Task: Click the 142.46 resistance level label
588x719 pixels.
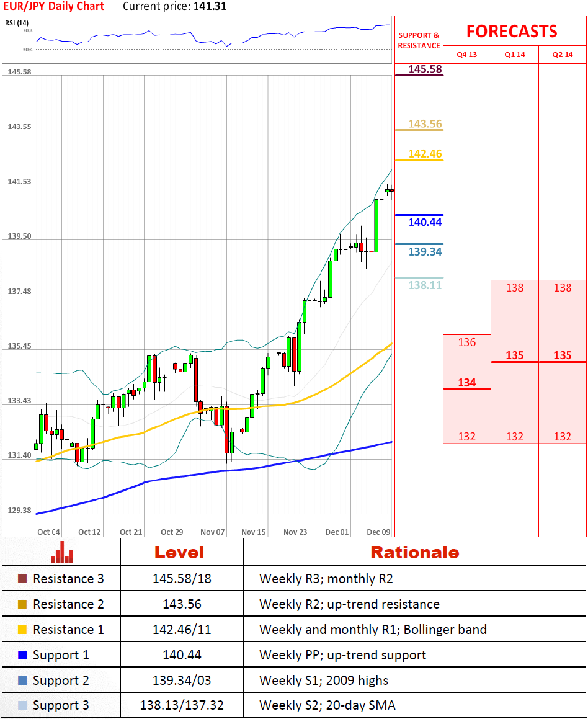Action: point(425,153)
